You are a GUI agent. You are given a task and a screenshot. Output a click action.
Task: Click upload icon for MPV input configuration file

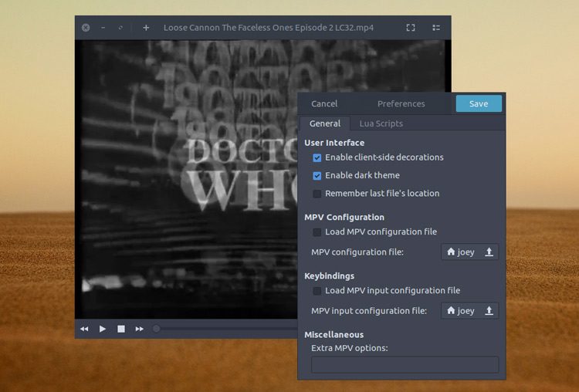coord(489,311)
